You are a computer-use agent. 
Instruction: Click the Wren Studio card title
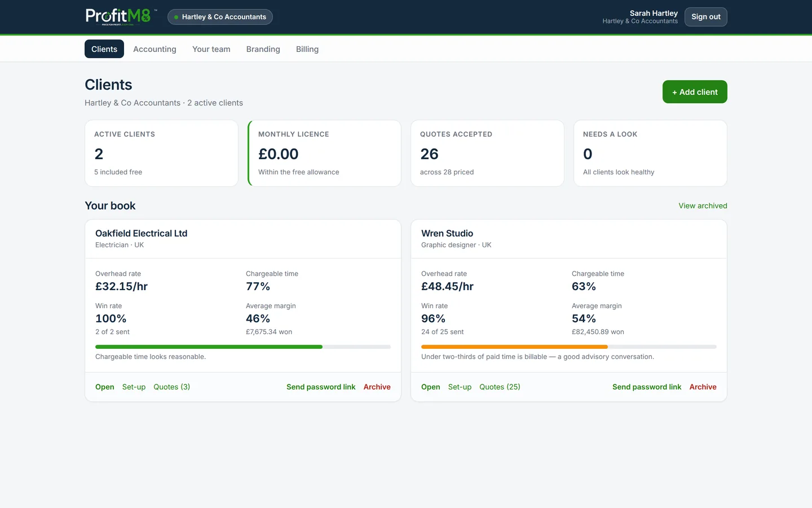(x=447, y=233)
